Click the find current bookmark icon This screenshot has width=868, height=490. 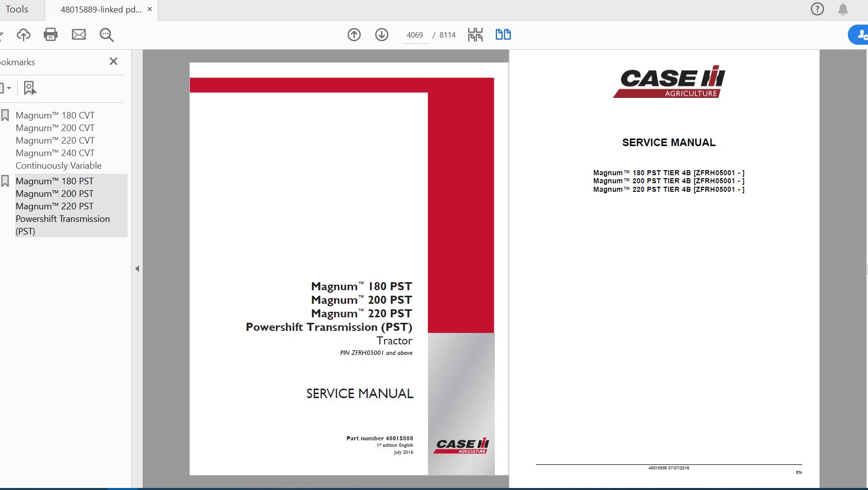tap(30, 88)
